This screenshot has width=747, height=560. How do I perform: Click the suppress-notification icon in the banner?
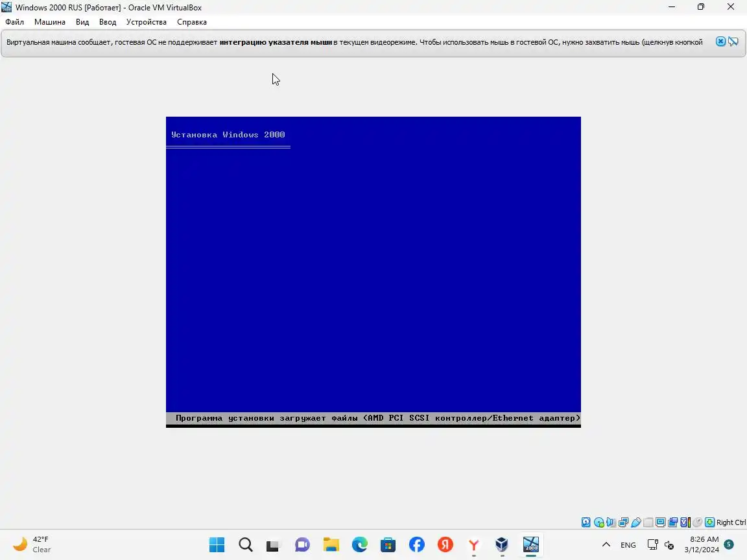coord(733,41)
